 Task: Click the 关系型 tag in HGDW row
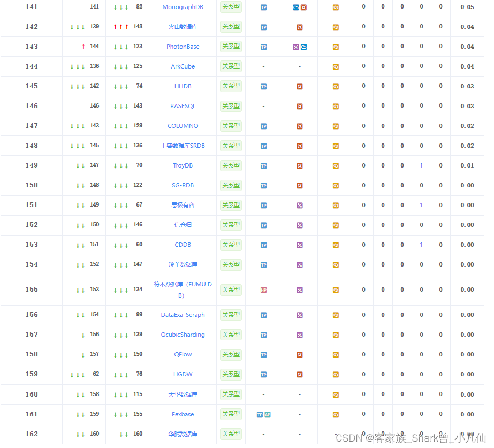(x=231, y=375)
